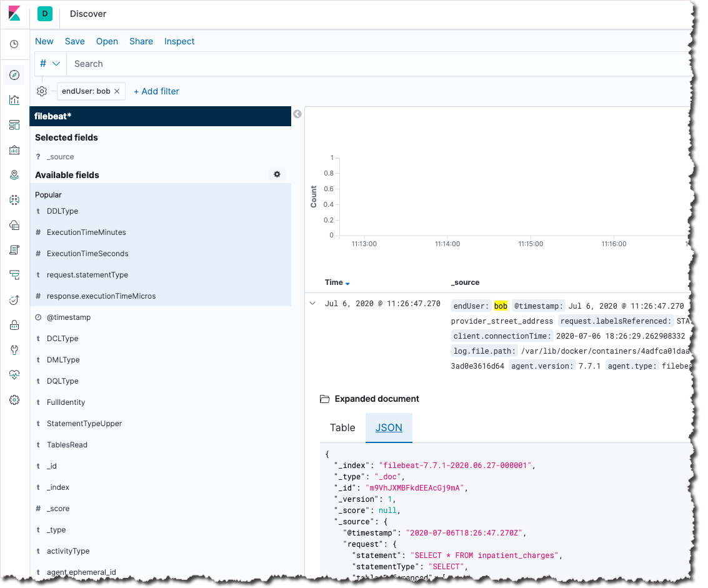Screen dimensions: 708x588
Task: Click the Inspect menu item
Action: point(179,41)
